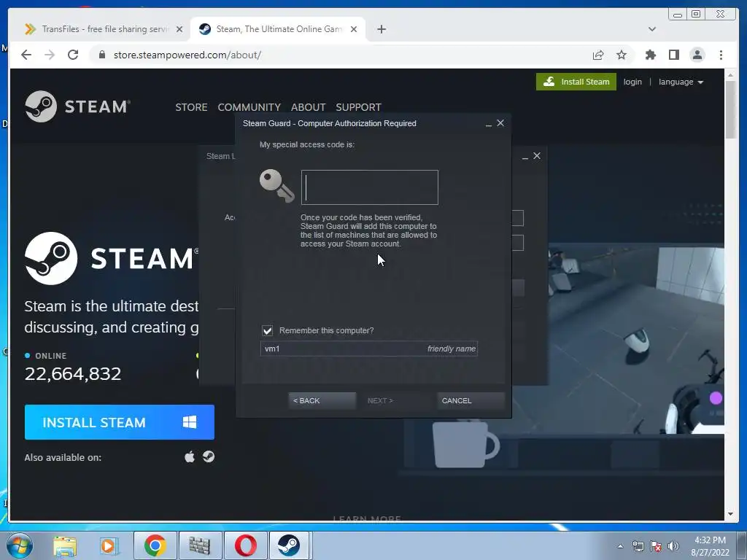This screenshot has width=747, height=560.
Task: Click the lock icon beside the URL
Action: 101,55
